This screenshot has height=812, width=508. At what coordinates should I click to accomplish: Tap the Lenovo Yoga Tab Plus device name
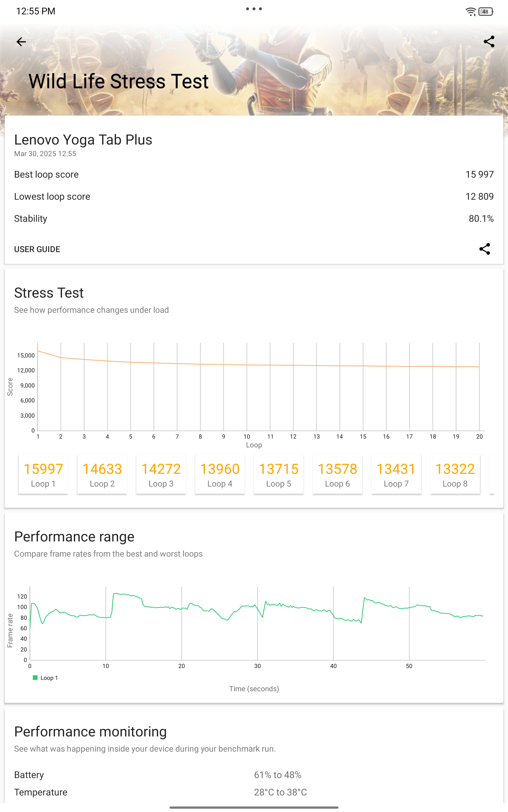83,140
